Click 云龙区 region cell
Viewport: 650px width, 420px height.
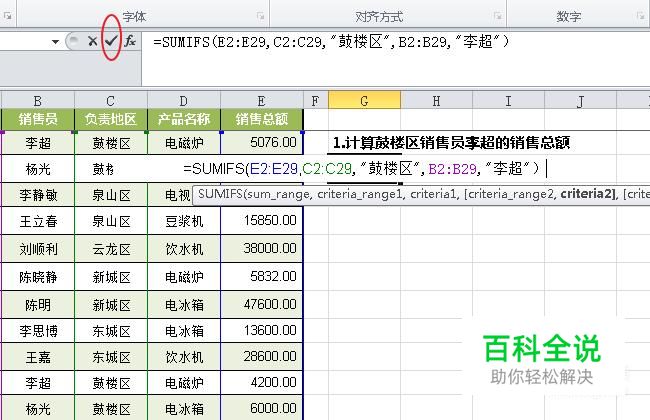coord(111,248)
